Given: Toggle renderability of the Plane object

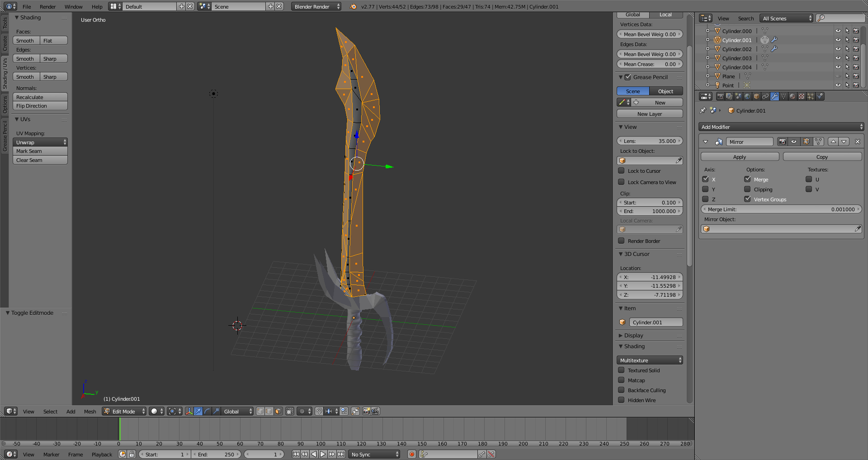Looking at the screenshot, I should [856, 76].
